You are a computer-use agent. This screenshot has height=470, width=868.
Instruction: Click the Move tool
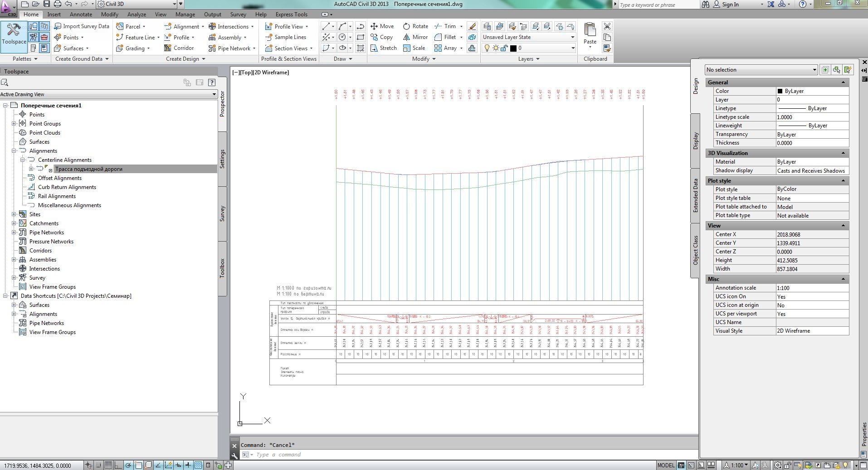tap(382, 26)
